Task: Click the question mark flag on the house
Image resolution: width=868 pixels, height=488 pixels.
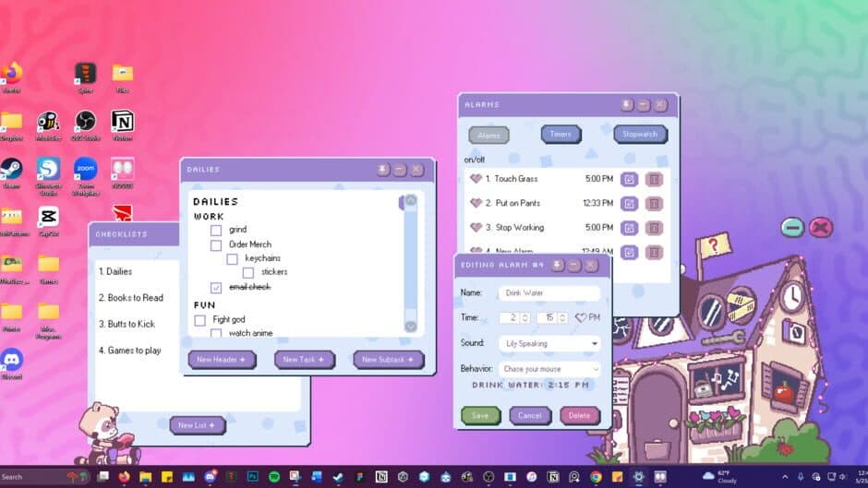Action: point(714,245)
